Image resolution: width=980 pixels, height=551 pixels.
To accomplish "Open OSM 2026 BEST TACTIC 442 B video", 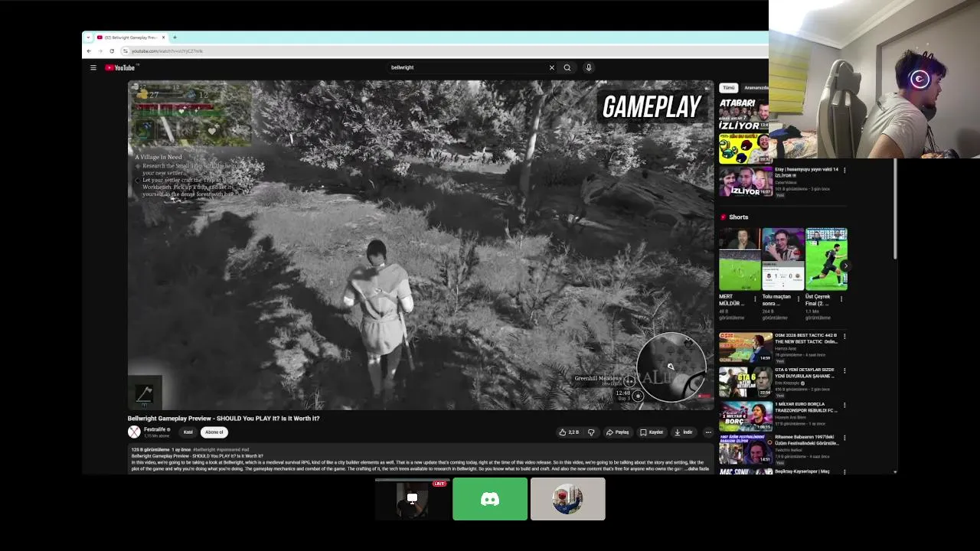I will [805, 338].
